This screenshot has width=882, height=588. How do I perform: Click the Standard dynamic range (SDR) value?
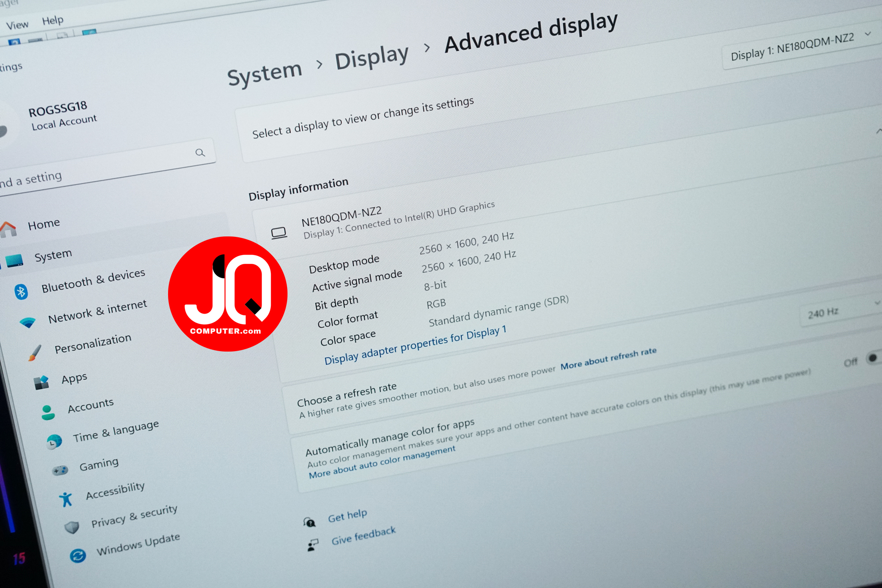pos(499,311)
